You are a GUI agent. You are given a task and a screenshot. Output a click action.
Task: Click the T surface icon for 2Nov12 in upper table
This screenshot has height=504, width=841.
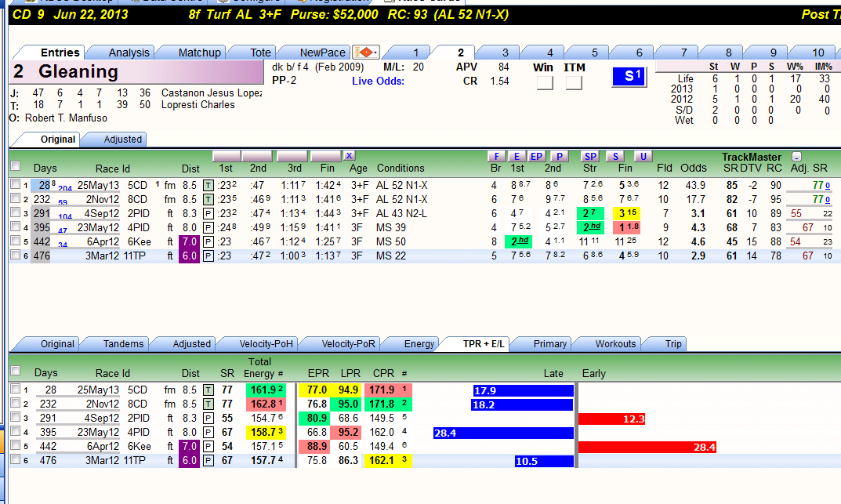tap(208, 199)
